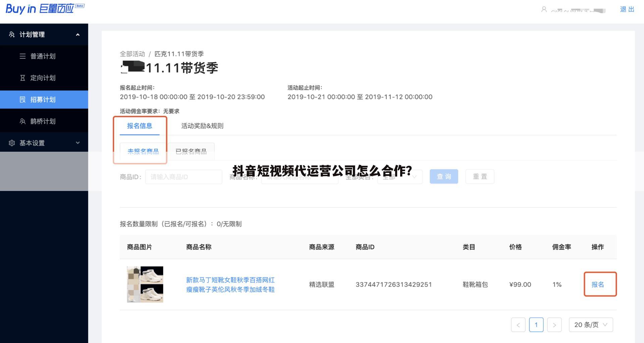644x343 pixels.
Task: Go to 全部活动 breadcrumb
Action: (132, 54)
